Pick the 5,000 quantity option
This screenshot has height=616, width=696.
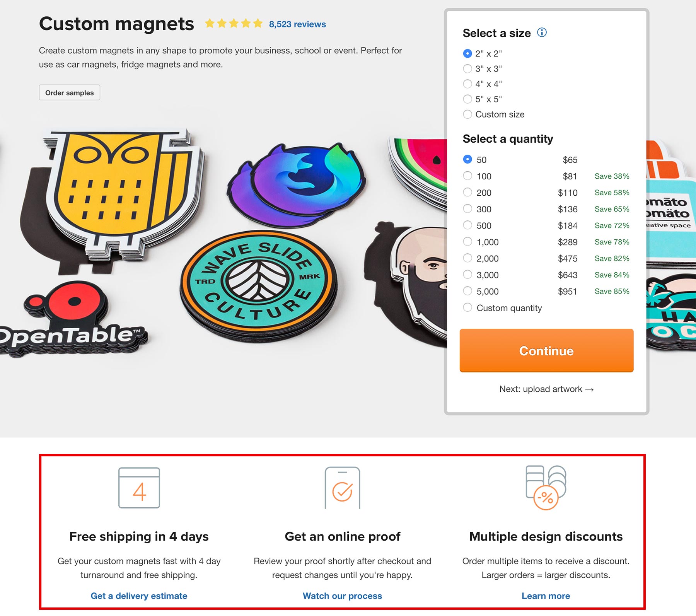click(x=467, y=292)
